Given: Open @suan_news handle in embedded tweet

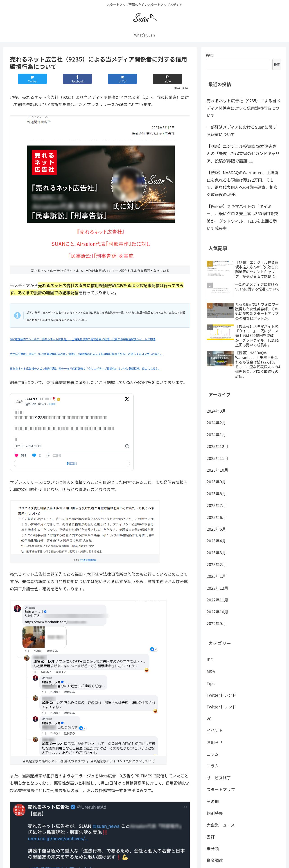Looking at the screenshot, I should click(x=36, y=404).
